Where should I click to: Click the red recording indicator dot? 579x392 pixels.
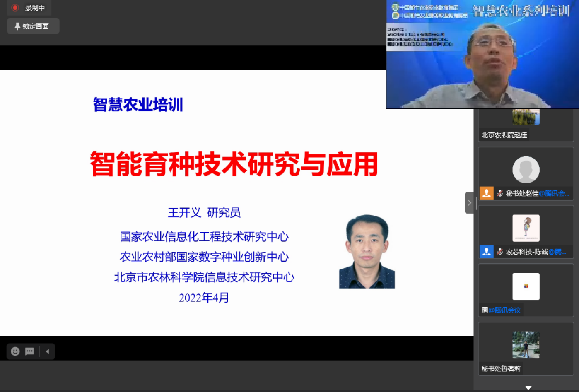pos(15,7)
